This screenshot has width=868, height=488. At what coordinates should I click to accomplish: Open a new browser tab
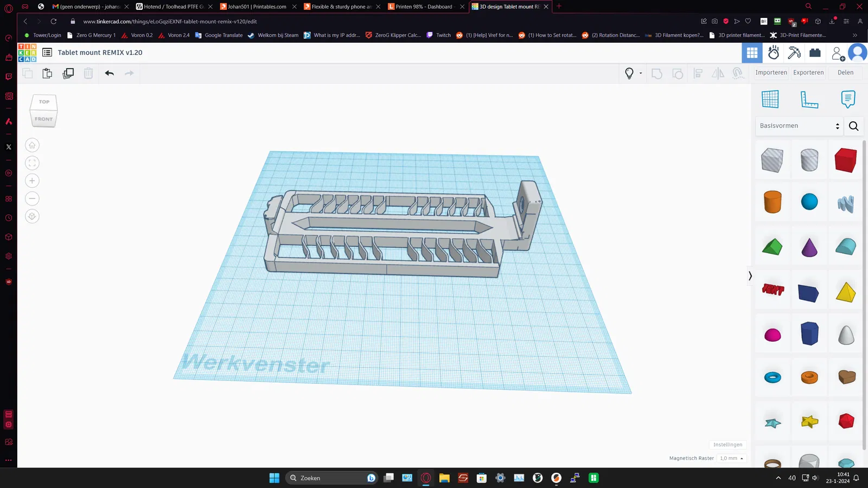pos(559,7)
